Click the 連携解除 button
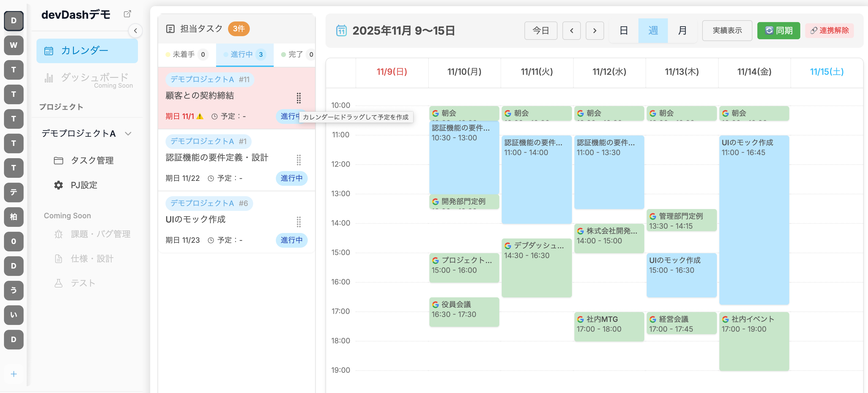The height and width of the screenshot is (393, 868). point(829,31)
